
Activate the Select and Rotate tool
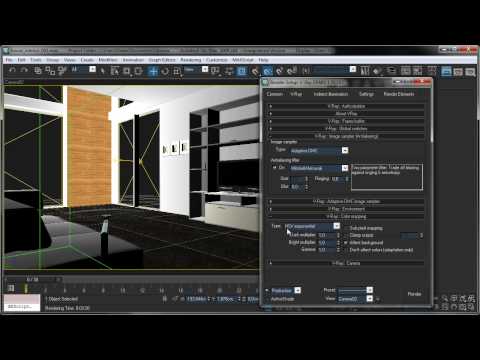point(165,71)
